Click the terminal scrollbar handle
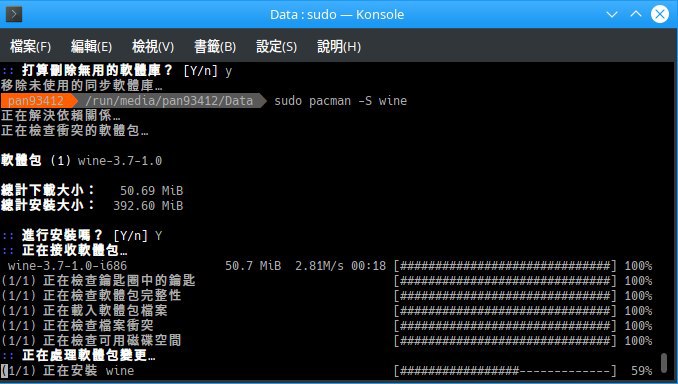This screenshot has width=678, height=384. point(664,362)
